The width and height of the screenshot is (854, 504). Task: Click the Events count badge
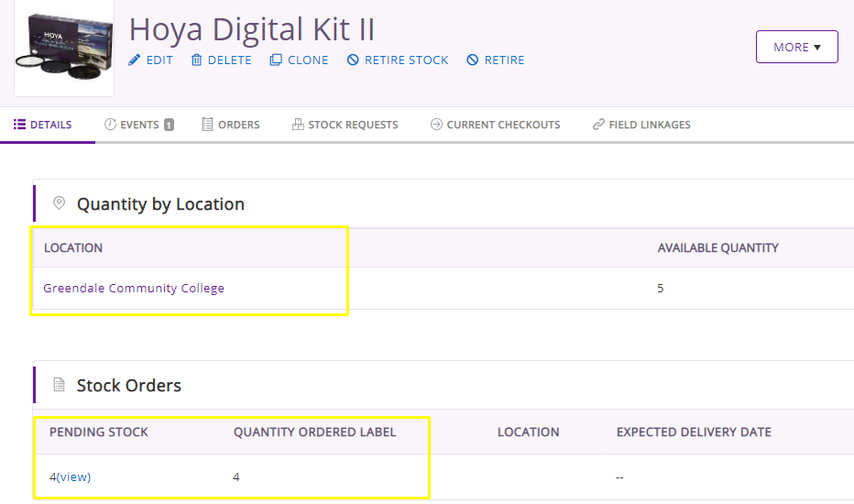click(169, 125)
